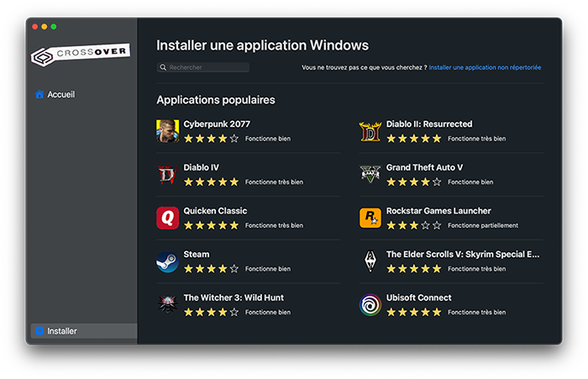Screen dimensions: 588x379
Task: Click 'Fonctionne très bien' under Ubisoft Connect
Action: tap(476, 313)
